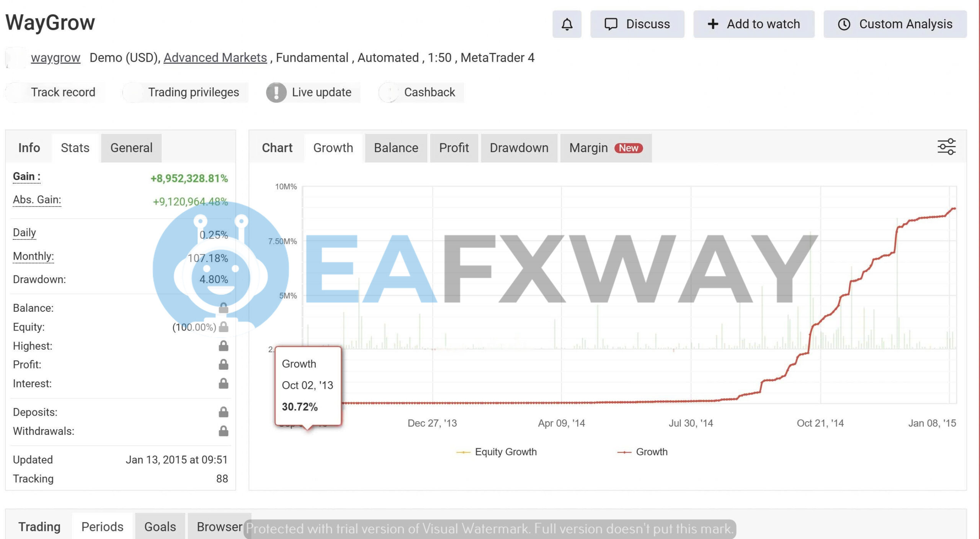Switch to the Goals tab
This screenshot has height=539, width=980.
tap(160, 527)
